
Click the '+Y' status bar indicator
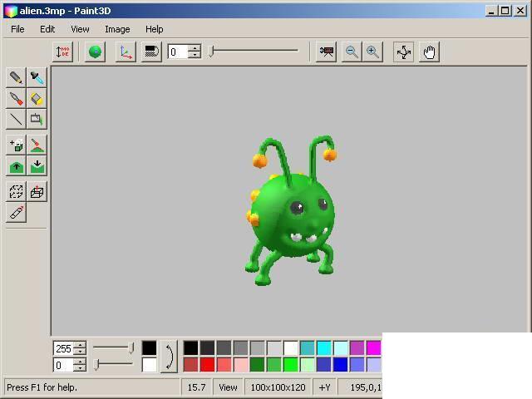click(324, 387)
